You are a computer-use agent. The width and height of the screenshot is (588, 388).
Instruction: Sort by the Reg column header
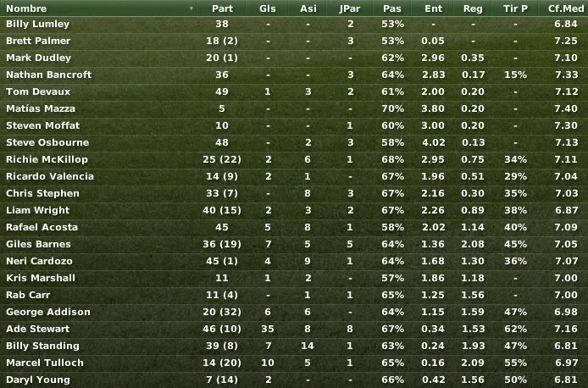pos(473,8)
